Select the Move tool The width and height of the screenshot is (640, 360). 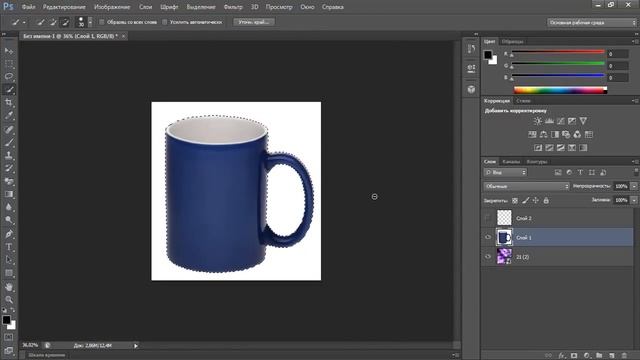[9, 51]
